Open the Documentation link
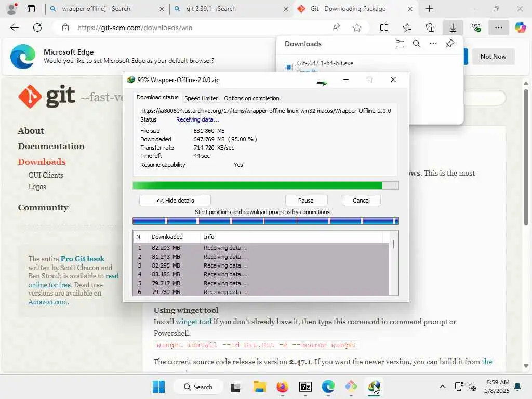Viewport: 532px width, 399px height. (x=51, y=146)
